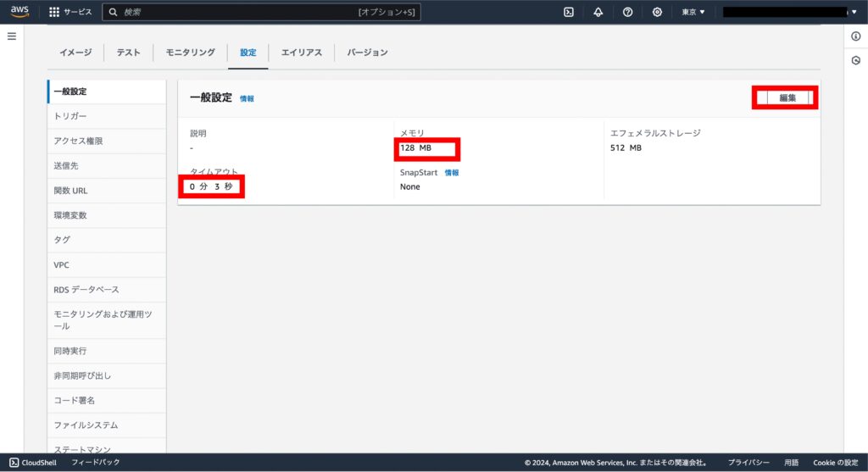Screen dimensions: 868x472
Task: Open the hamburger navigation menu
Action: coord(12,36)
